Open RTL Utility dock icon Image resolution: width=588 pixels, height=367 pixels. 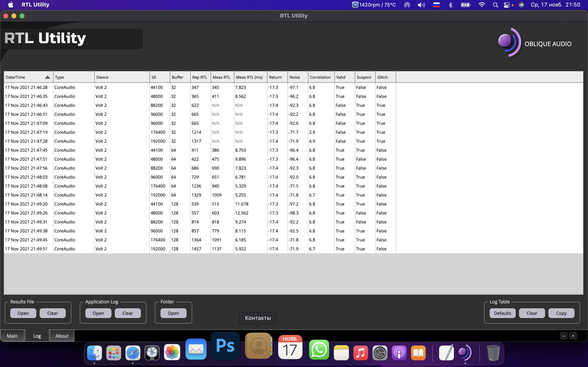click(465, 353)
